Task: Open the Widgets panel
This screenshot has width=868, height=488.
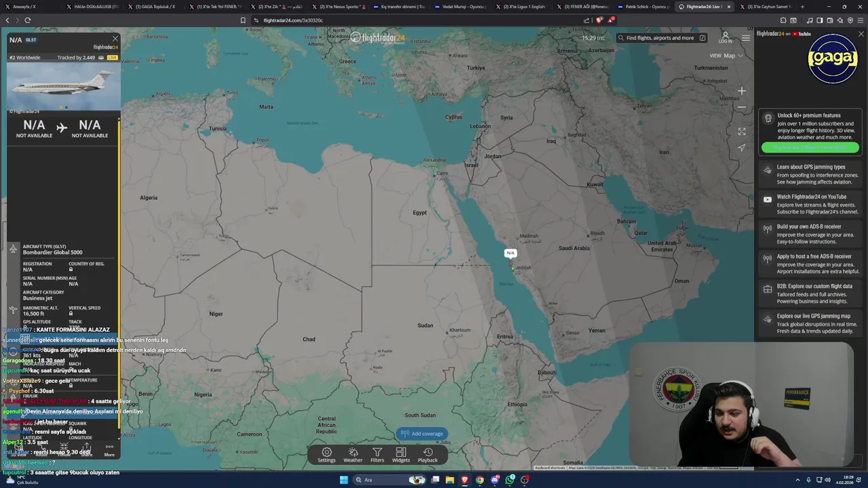Action: click(401, 455)
